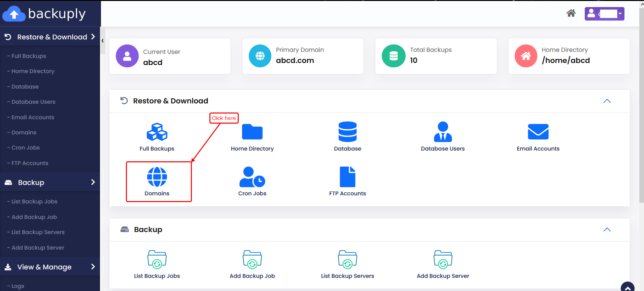644x291 pixels.
Task: Collapse the Restore & Download panel
Action: (607, 101)
